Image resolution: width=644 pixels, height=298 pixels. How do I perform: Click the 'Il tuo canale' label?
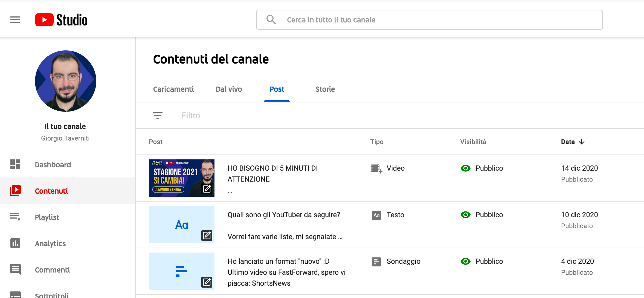pyautogui.click(x=65, y=126)
